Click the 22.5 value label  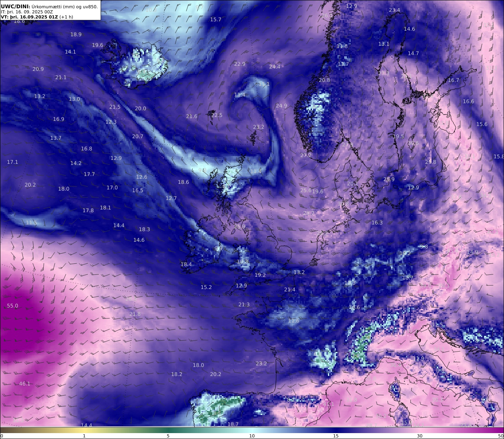(217, 115)
